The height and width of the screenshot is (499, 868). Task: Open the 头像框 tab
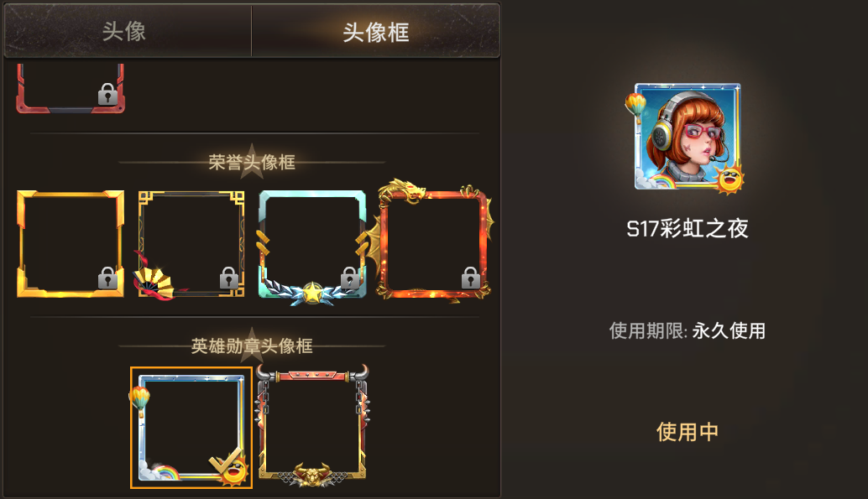coord(376,31)
